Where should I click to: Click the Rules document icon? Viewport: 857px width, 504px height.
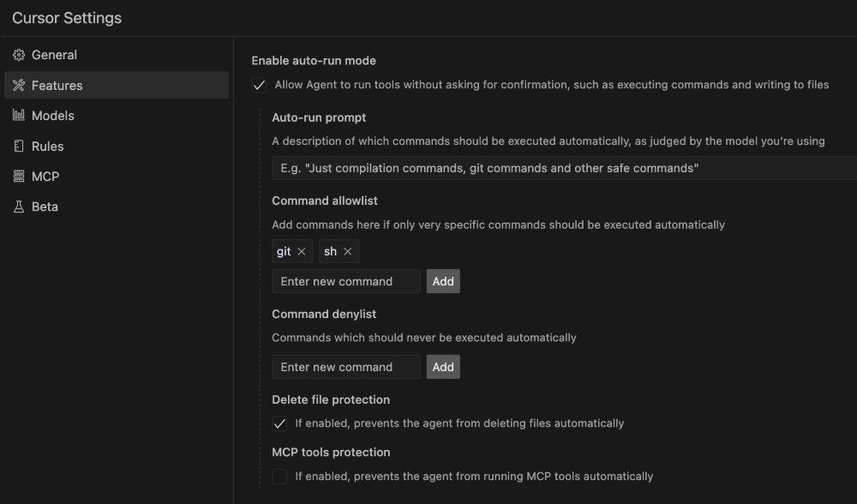point(19,147)
